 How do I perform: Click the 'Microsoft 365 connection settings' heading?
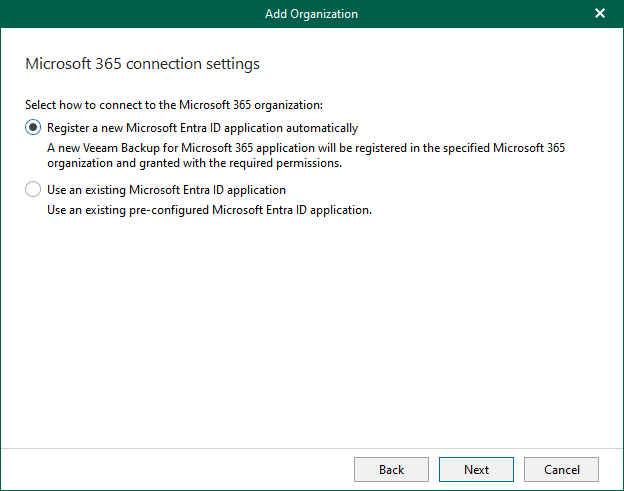(x=142, y=64)
